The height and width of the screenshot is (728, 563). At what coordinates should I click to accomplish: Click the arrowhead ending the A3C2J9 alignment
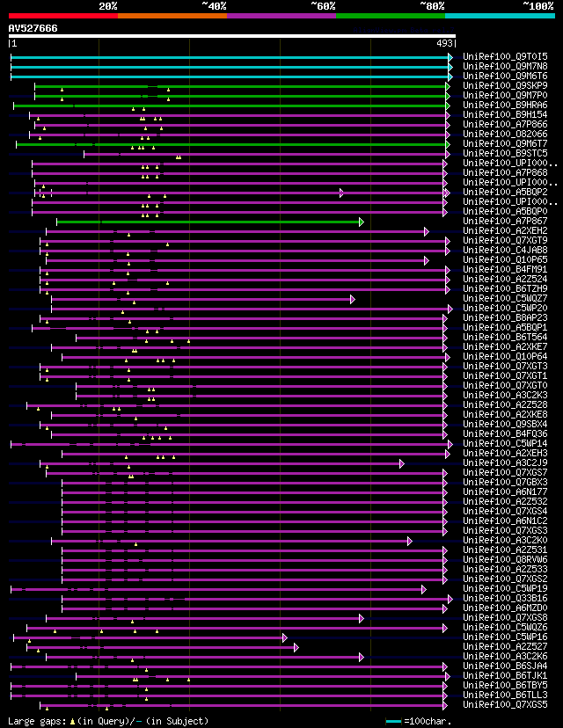[402, 464]
